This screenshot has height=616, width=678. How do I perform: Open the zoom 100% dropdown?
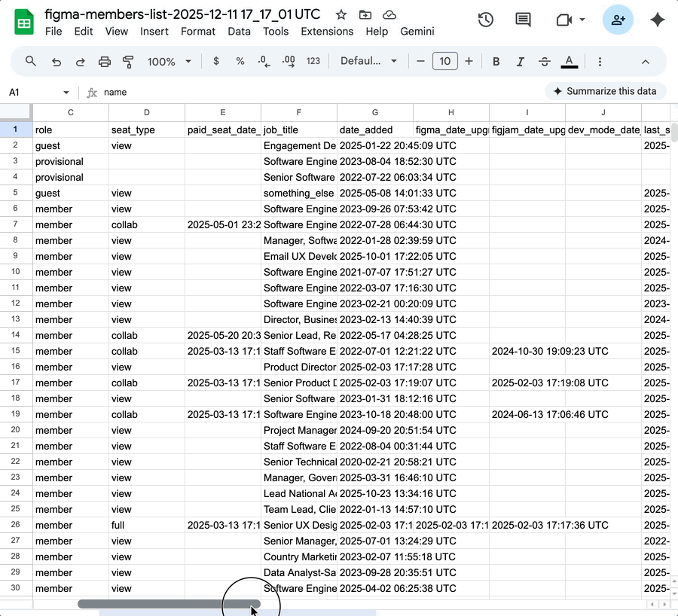pyautogui.click(x=169, y=62)
